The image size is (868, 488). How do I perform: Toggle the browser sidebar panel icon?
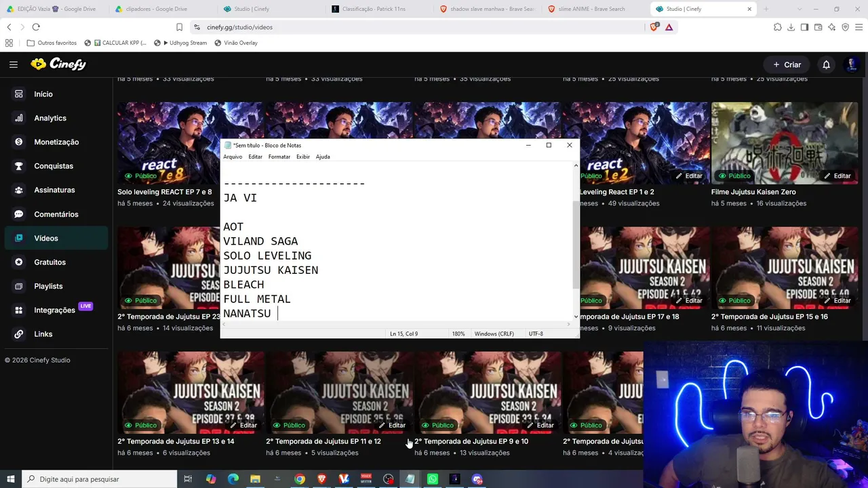point(804,27)
